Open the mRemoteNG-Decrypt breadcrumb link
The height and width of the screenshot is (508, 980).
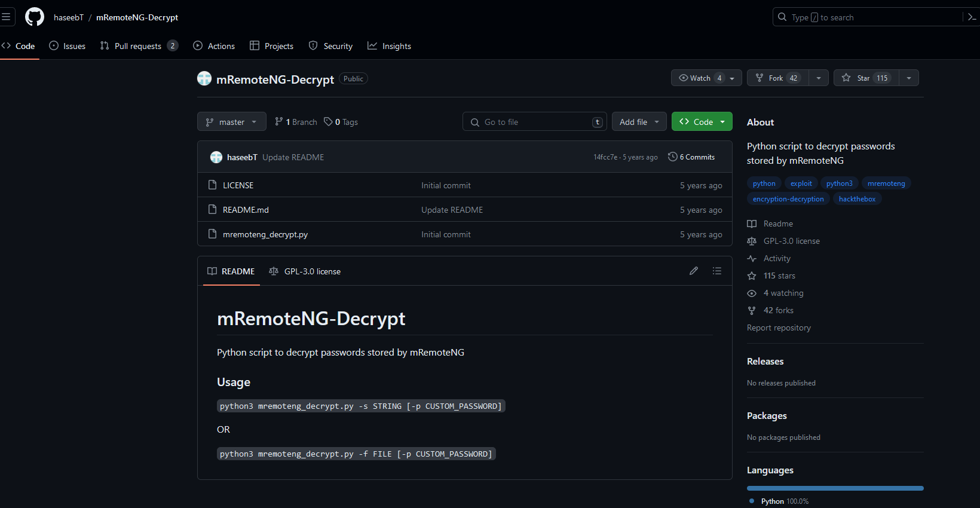(x=137, y=17)
